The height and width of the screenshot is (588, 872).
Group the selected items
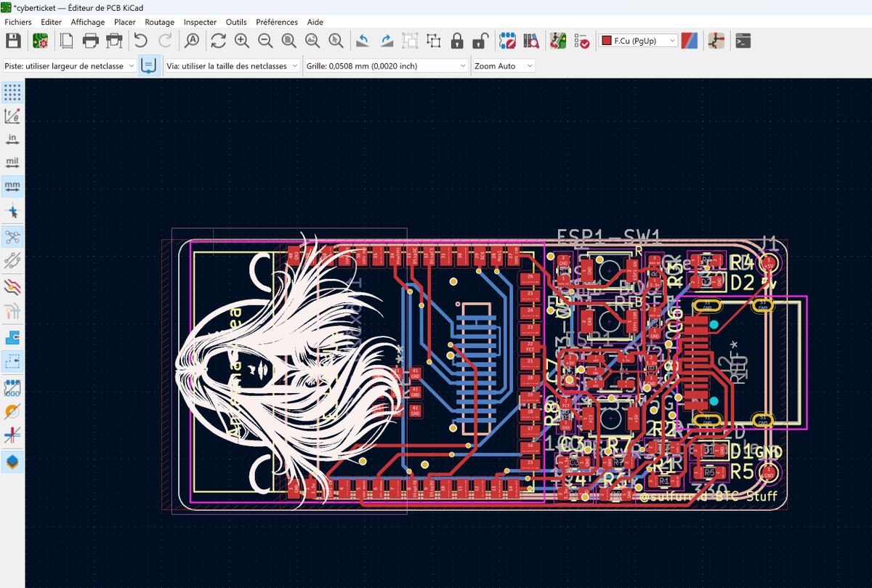(410, 41)
